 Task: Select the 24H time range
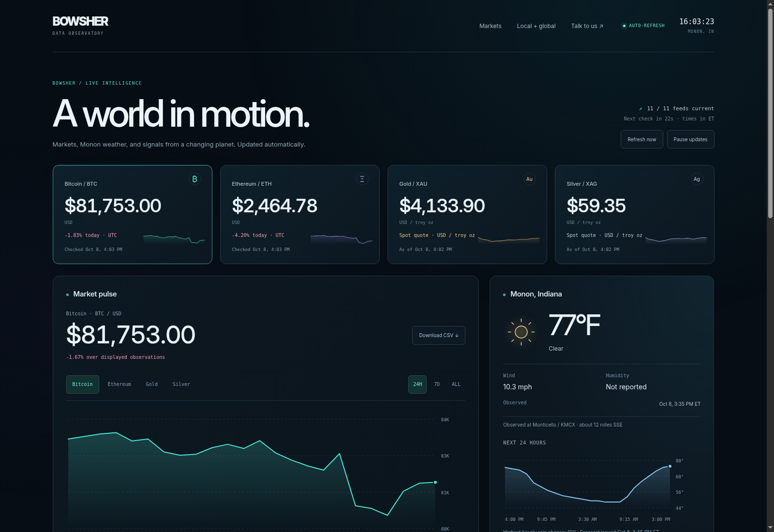tap(417, 384)
